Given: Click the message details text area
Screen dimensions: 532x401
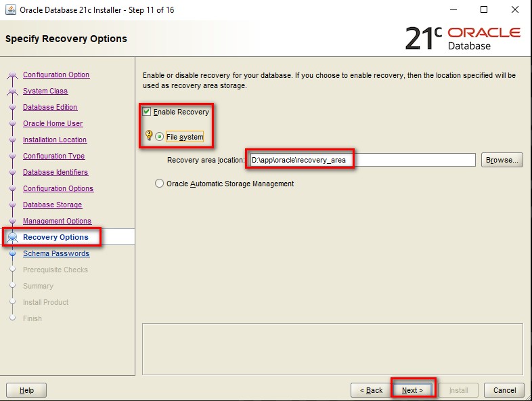Looking at the screenshot, I should coord(332,349).
